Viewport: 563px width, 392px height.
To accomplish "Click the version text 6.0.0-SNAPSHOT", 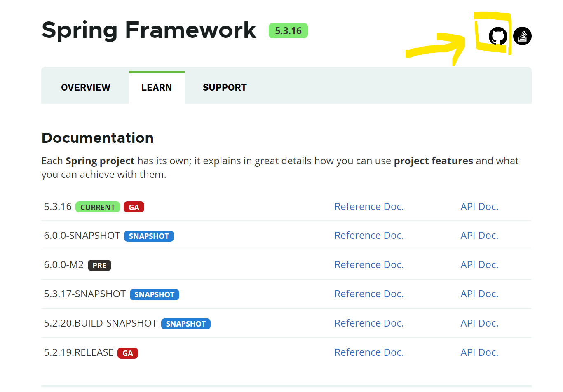I will click(x=82, y=236).
